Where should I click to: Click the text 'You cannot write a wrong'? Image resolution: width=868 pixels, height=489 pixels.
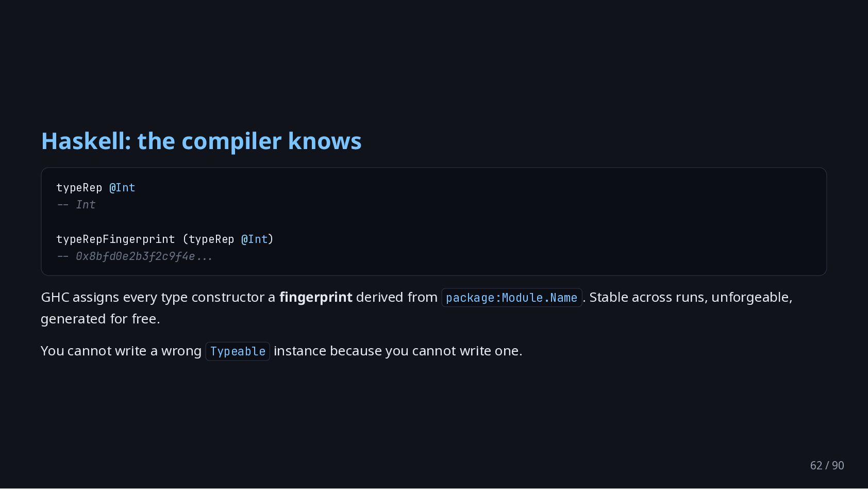click(121, 351)
